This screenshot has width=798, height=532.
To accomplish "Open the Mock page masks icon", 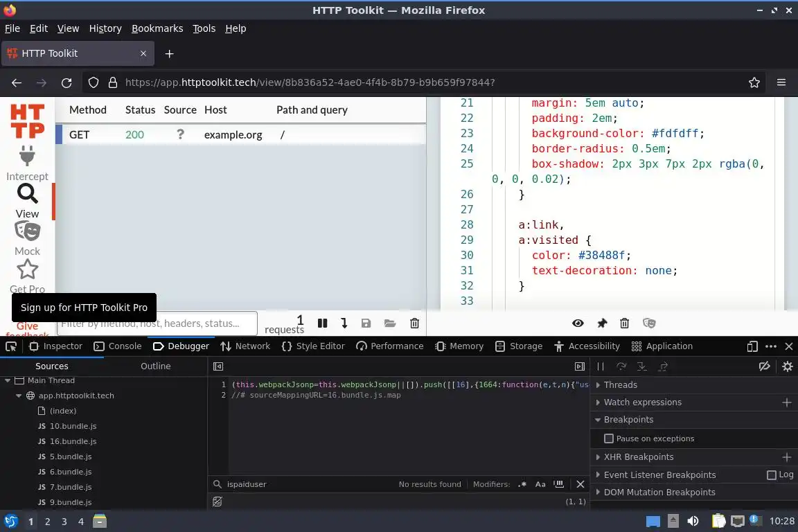I will [27, 231].
